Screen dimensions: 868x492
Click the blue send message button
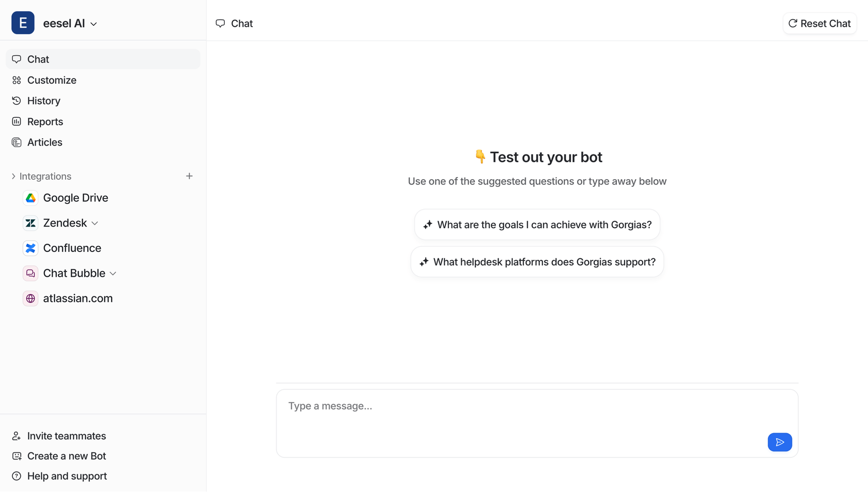pyautogui.click(x=780, y=442)
